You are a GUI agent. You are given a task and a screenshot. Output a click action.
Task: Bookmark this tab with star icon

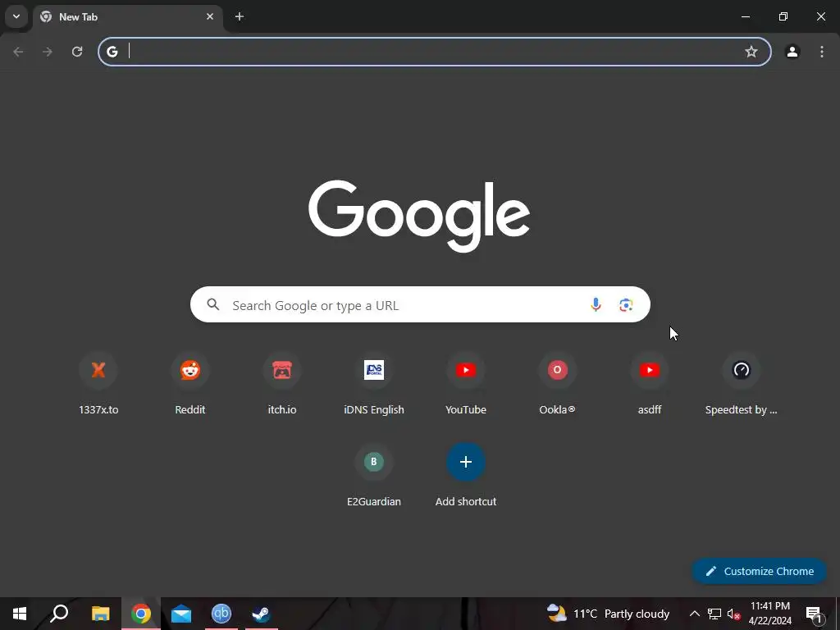pos(751,52)
